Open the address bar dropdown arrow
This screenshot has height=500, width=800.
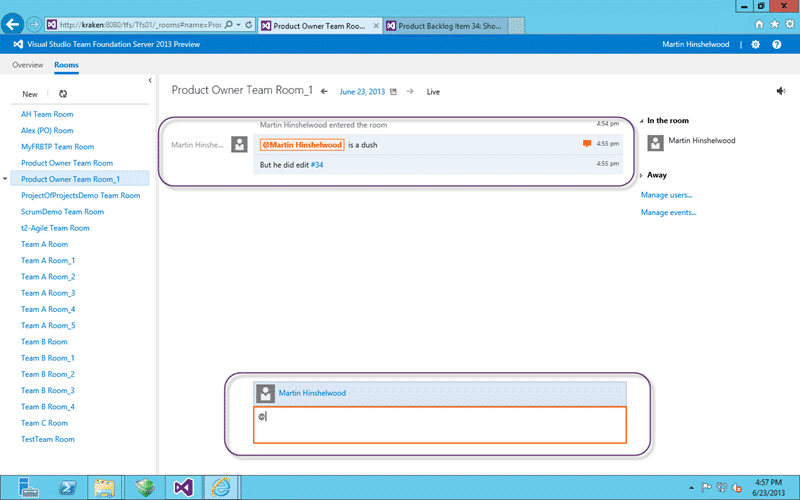click(x=238, y=24)
